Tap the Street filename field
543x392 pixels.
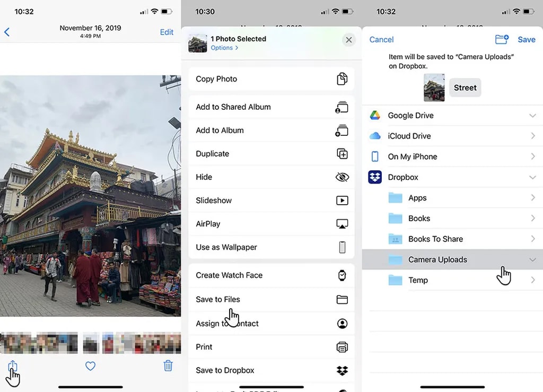click(465, 88)
